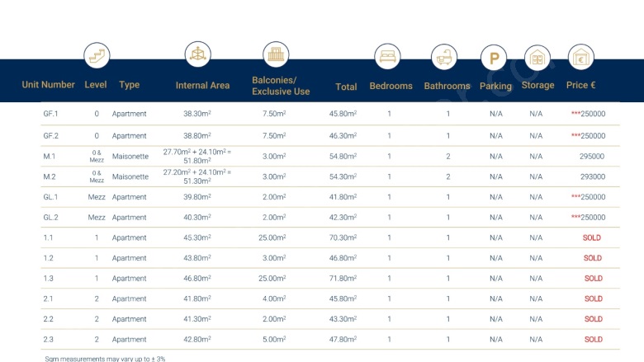
Task: Select unit GL.2 row label
Action: (x=51, y=218)
